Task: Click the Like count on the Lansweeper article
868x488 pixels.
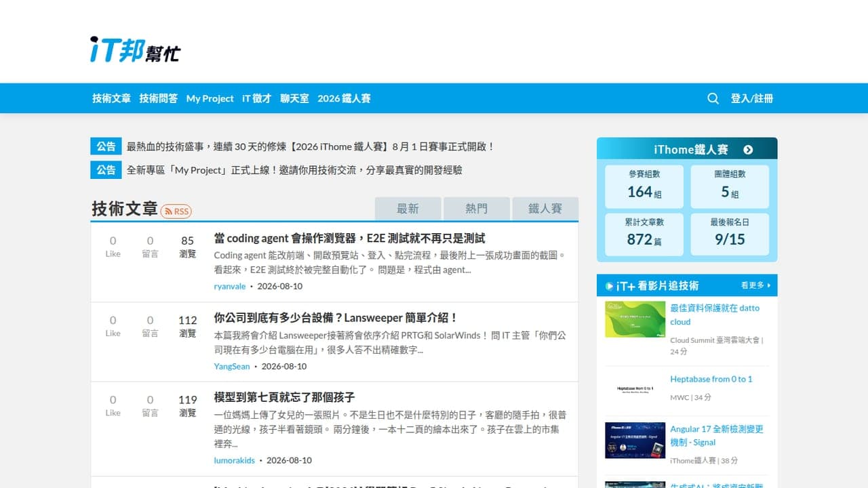Action: [113, 326]
